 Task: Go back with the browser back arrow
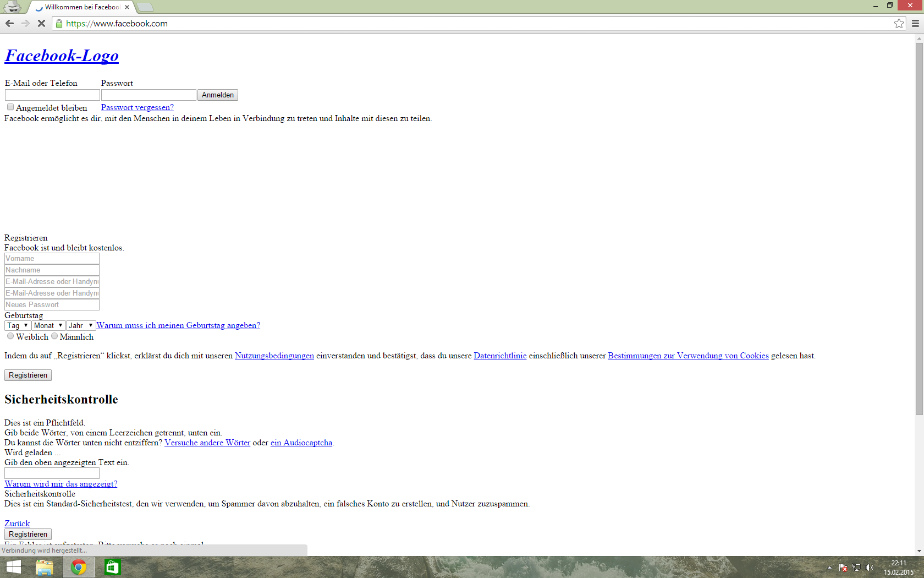(x=9, y=23)
